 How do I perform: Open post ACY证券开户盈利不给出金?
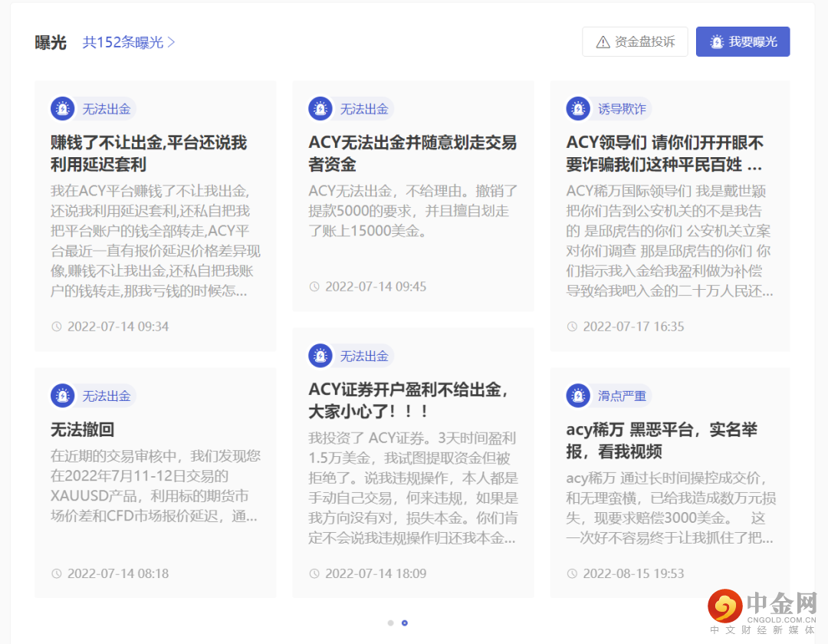[408, 401]
